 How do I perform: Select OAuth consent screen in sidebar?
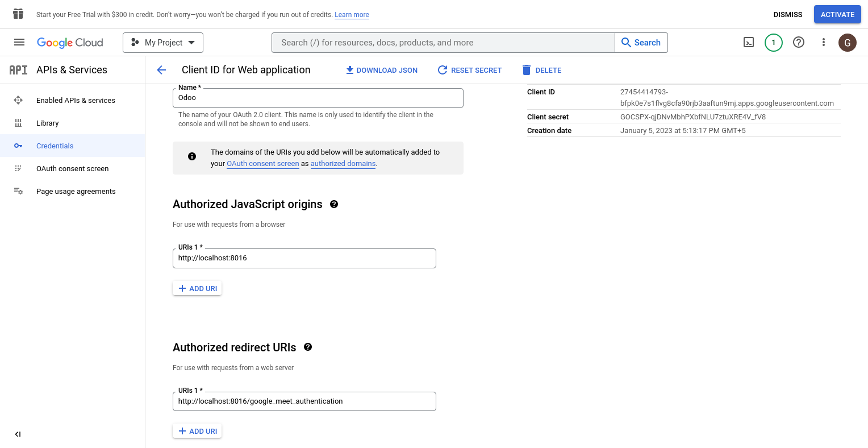(x=72, y=168)
